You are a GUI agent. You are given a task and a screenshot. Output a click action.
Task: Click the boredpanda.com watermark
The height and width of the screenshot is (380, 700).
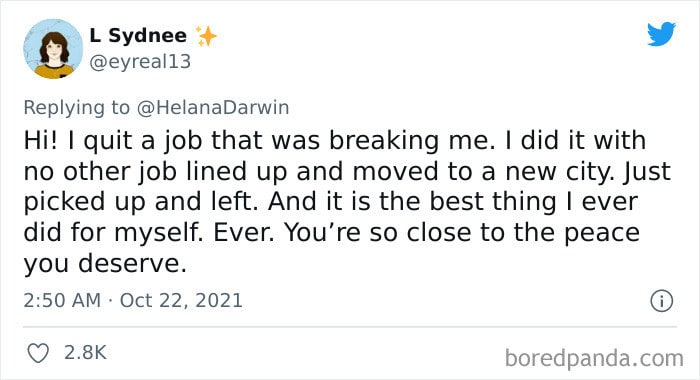tap(594, 358)
